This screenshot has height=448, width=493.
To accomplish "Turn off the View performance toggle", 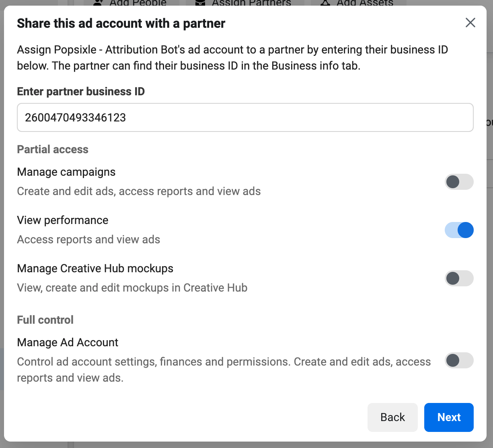I will (459, 230).
